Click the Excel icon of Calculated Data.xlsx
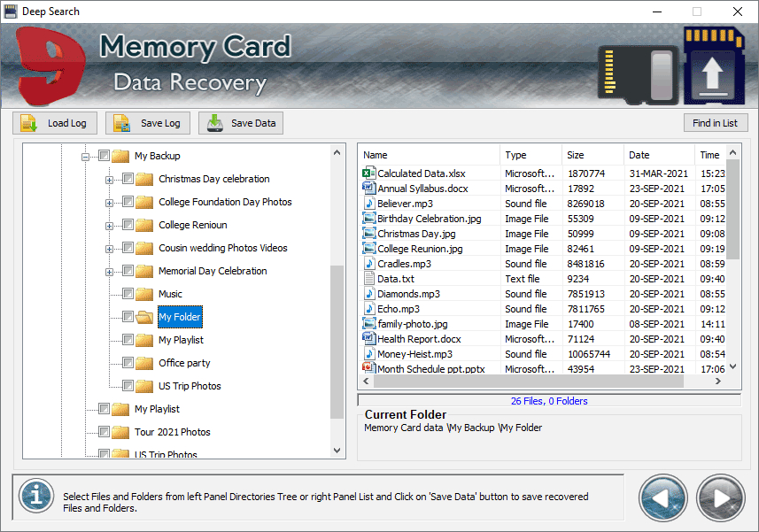 tap(368, 173)
